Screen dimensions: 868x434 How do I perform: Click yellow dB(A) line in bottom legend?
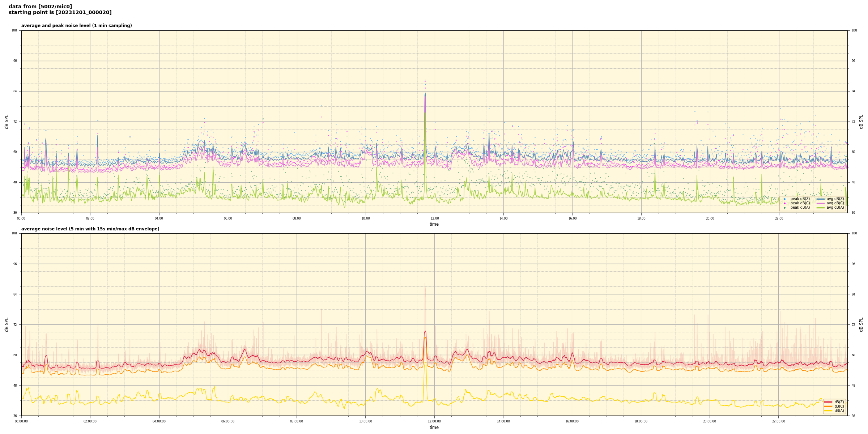coord(828,410)
